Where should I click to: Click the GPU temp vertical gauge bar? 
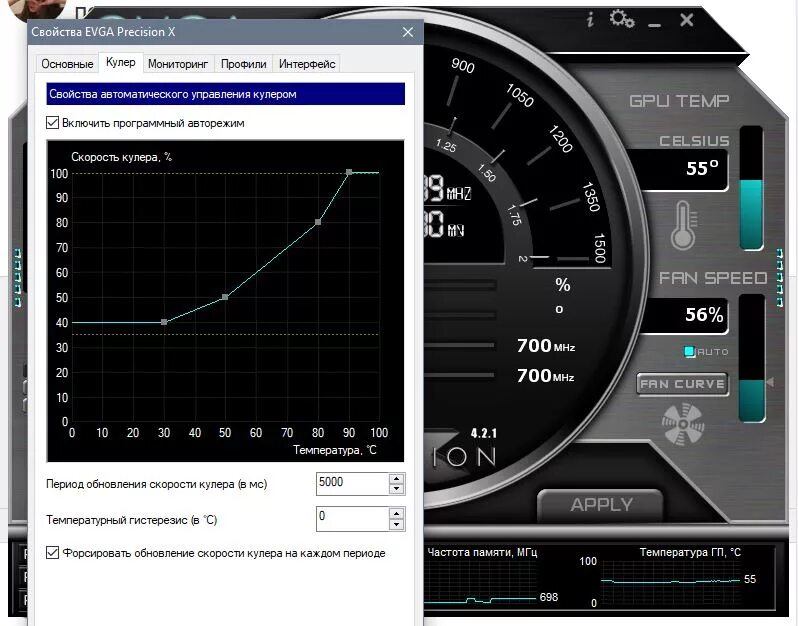(x=751, y=188)
